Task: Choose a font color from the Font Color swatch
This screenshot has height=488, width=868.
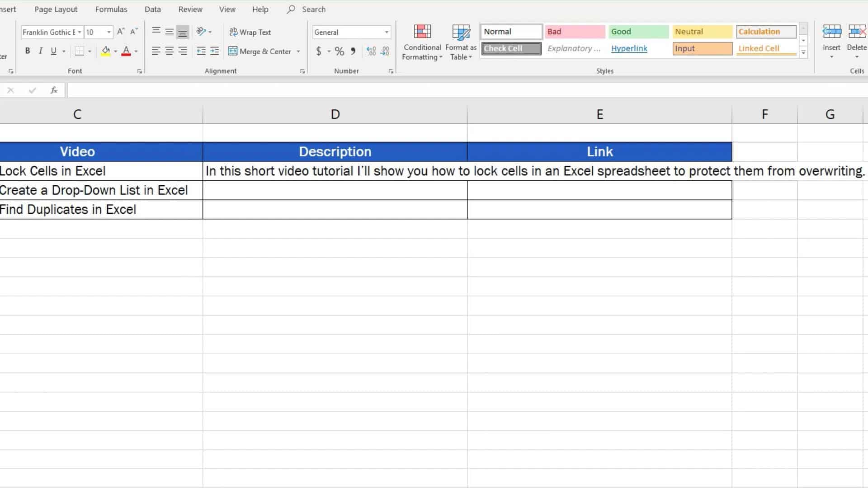Action: coord(127,51)
